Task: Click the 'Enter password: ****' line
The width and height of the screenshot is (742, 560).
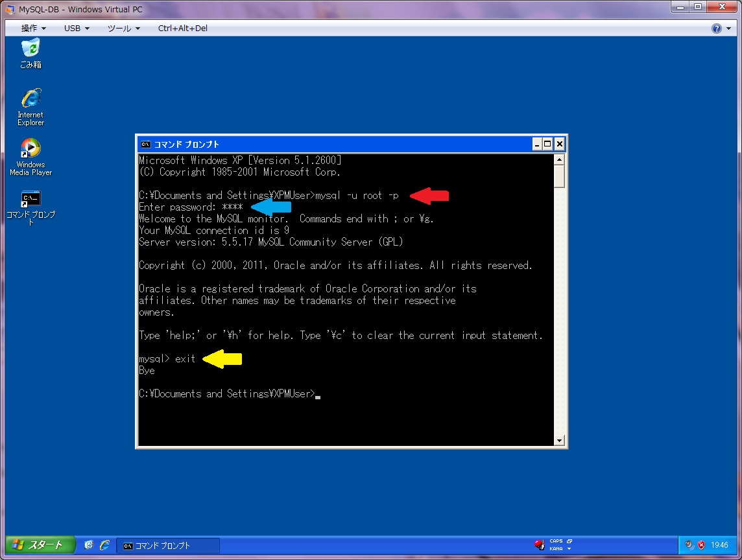Action: [x=191, y=207]
